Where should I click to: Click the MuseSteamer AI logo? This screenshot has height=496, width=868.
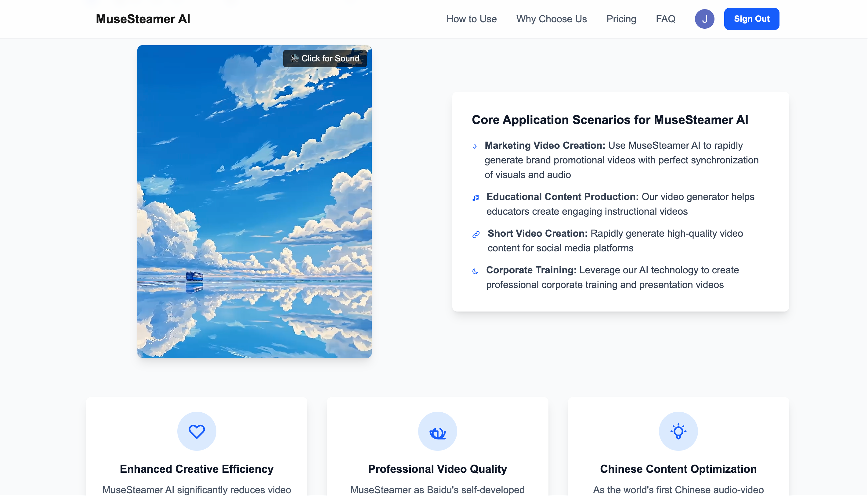[143, 19]
